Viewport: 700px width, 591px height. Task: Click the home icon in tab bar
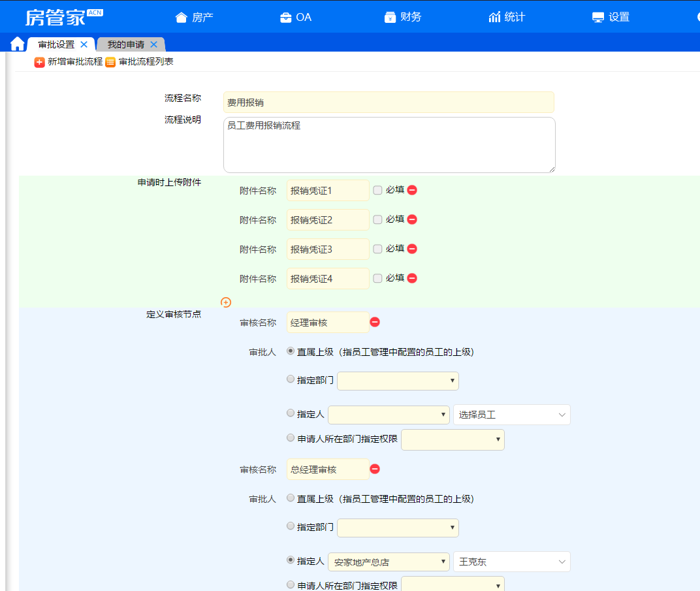[x=17, y=44]
